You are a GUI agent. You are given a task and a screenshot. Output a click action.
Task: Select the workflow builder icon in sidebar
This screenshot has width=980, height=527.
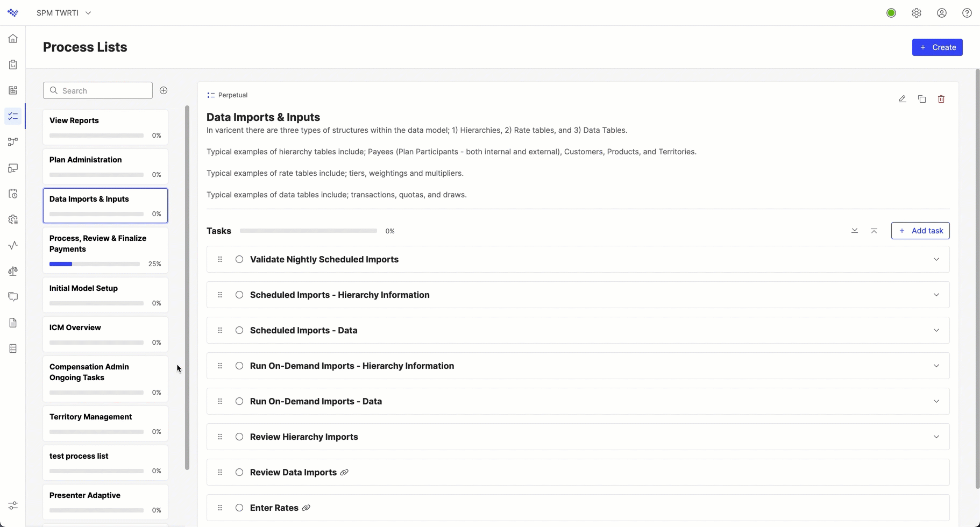[x=13, y=142]
